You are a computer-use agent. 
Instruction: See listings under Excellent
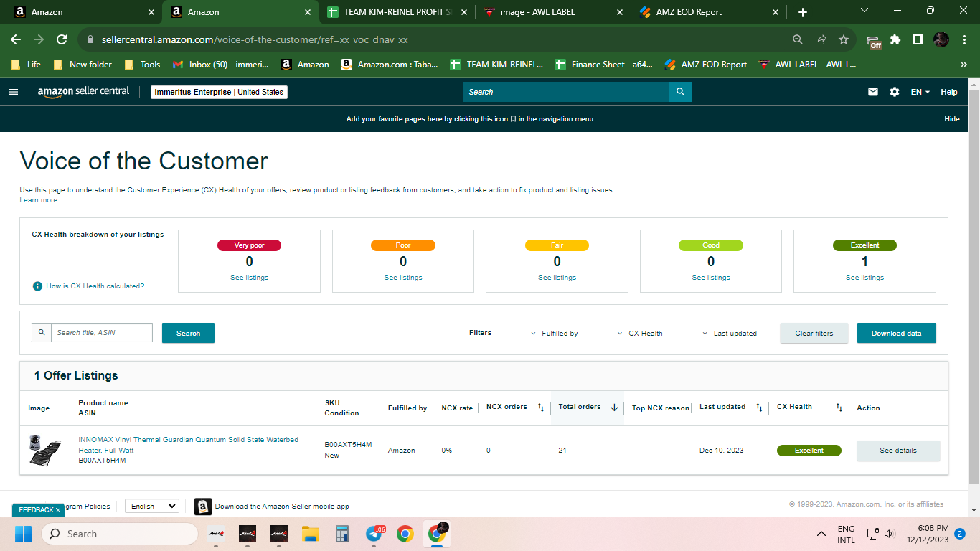[864, 278]
